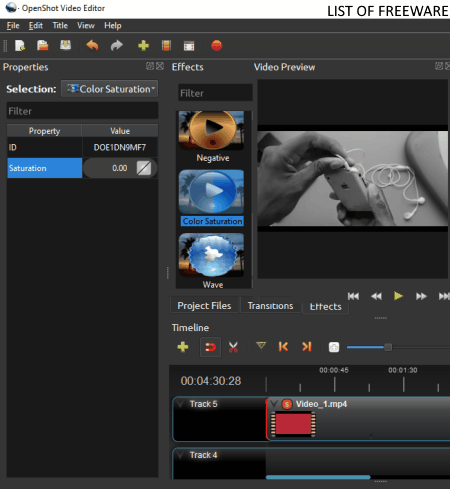Screen dimensions: 450x489
Task: Open Choose Profile filmstrip icon
Action: (x=166, y=46)
